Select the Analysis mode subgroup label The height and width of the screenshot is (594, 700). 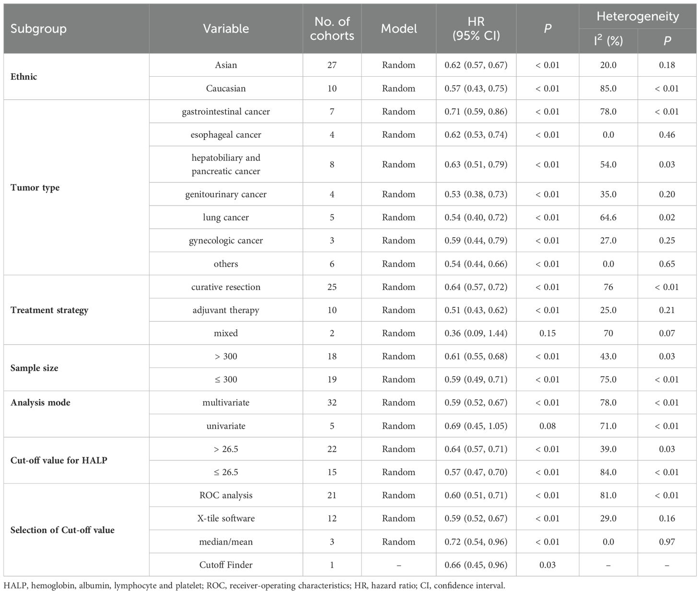pyautogui.click(x=40, y=403)
